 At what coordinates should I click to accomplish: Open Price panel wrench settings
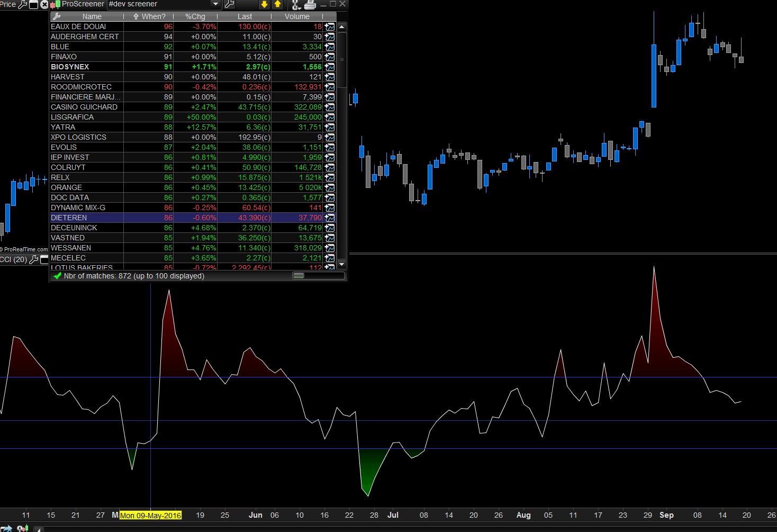[x=23, y=4]
